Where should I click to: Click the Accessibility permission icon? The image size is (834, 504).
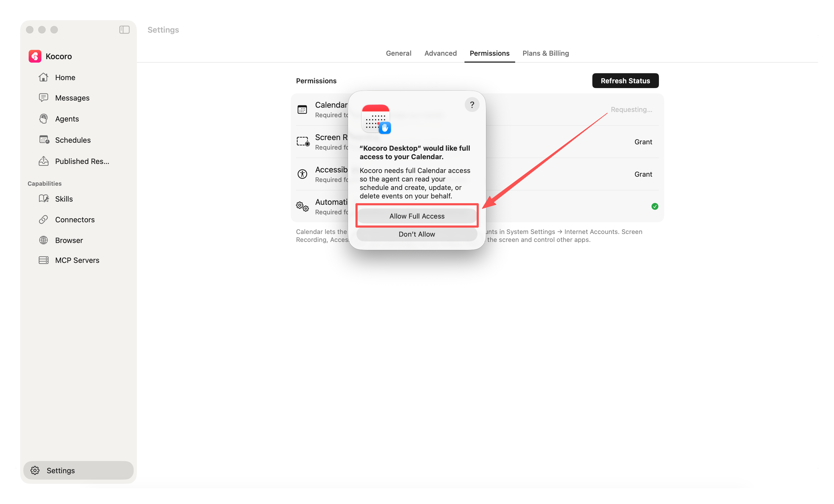click(302, 174)
